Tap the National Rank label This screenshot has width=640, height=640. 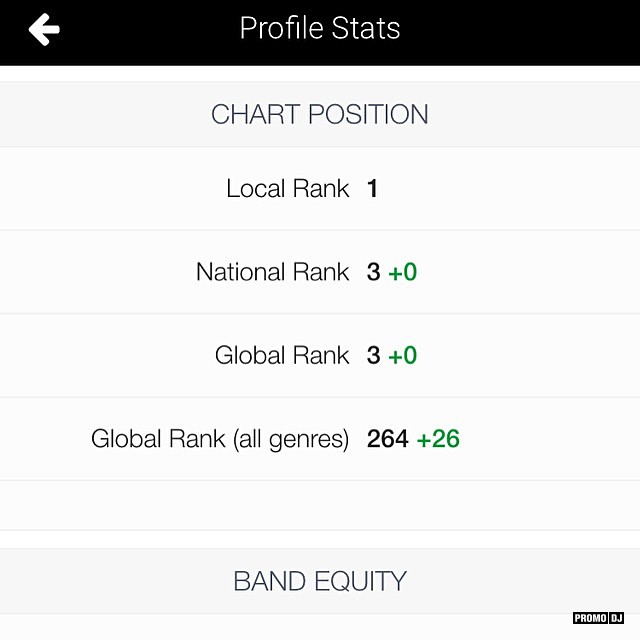click(273, 272)
